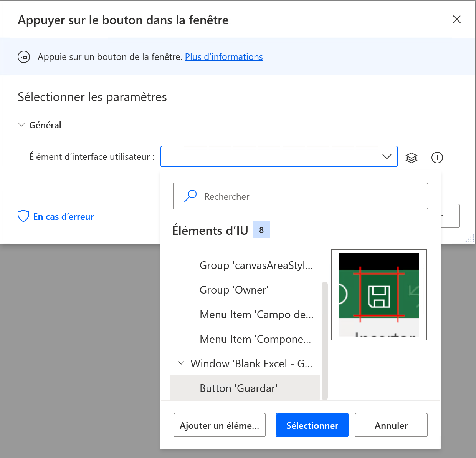Screen dimensions: 476x458
Task: Click Ajouter un élément
Action: 219,425
